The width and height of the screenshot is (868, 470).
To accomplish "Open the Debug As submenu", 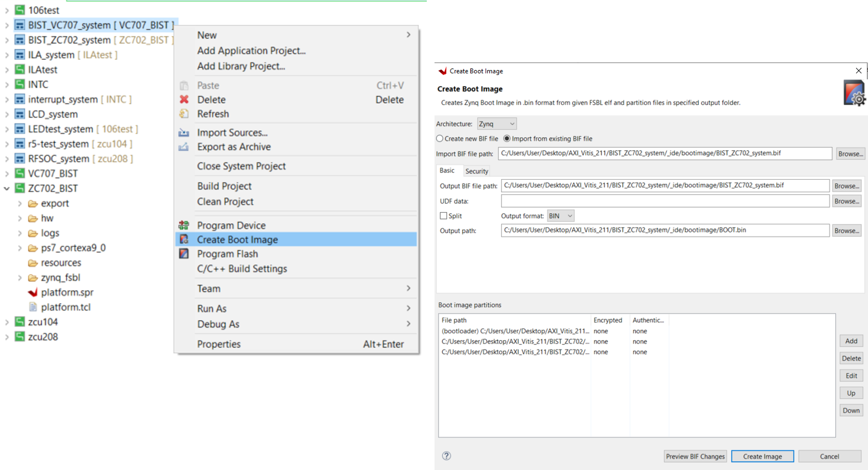I will click(x=296, y=324).
